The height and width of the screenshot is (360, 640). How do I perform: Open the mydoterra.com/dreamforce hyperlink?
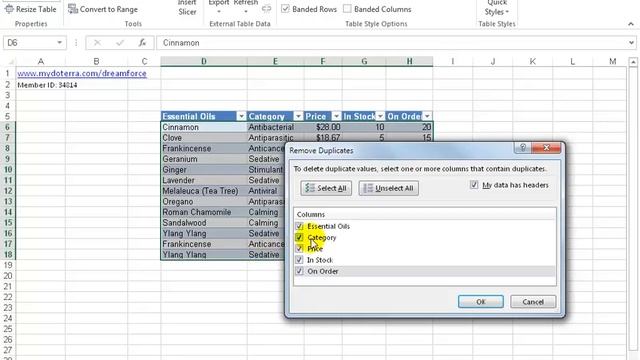[x=82, y=73]
